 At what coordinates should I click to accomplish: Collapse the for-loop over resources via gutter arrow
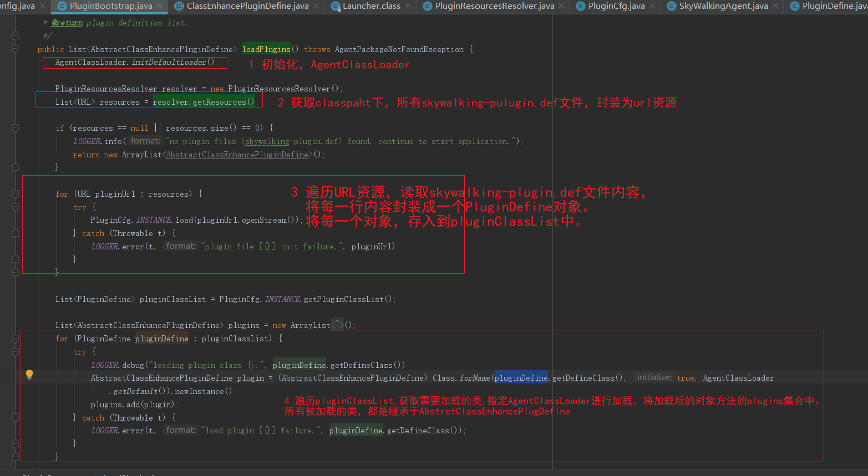tap(15, 193)
